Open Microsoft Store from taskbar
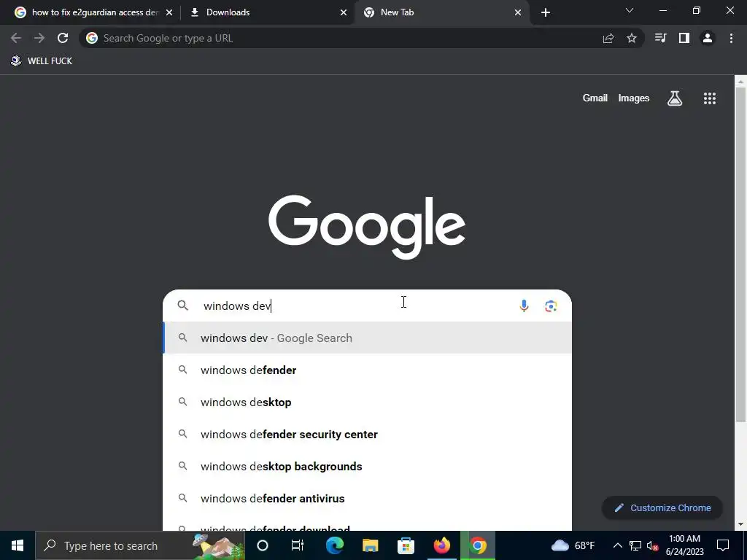747x560 pixels. (406, 545)
